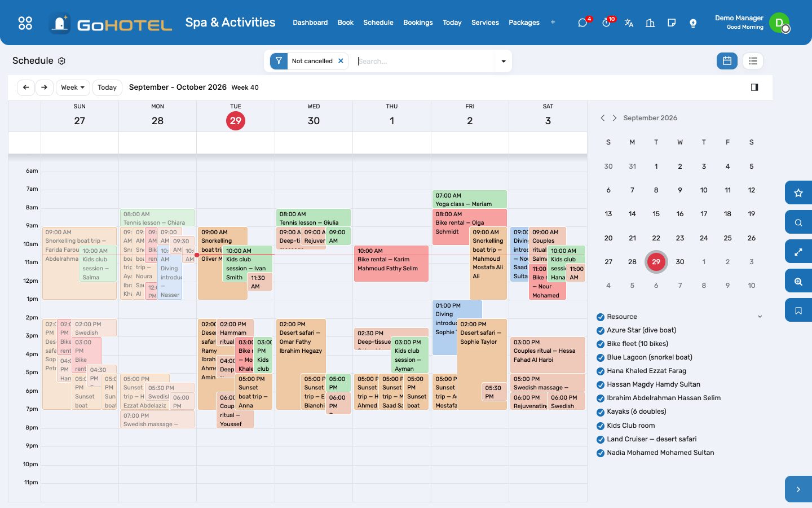This screenshot has height=508, width=812.
Task: Click in the Search field
Action: point(425,61)
